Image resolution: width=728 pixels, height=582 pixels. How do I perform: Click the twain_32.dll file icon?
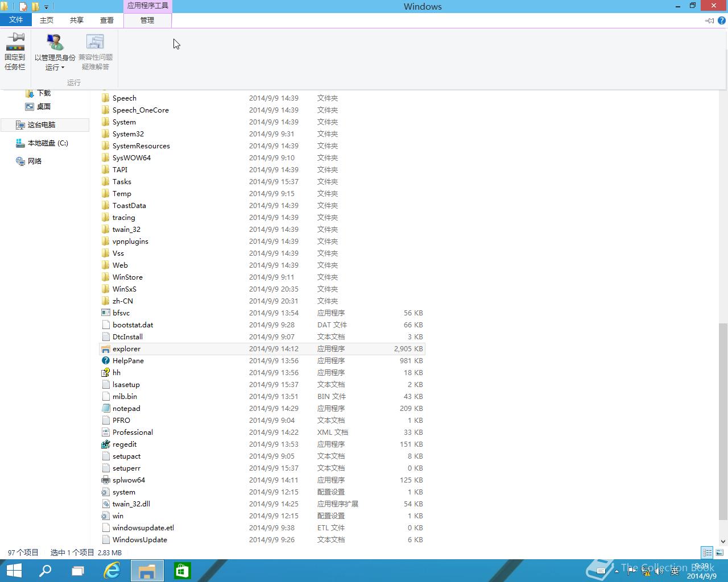point(105,504)
